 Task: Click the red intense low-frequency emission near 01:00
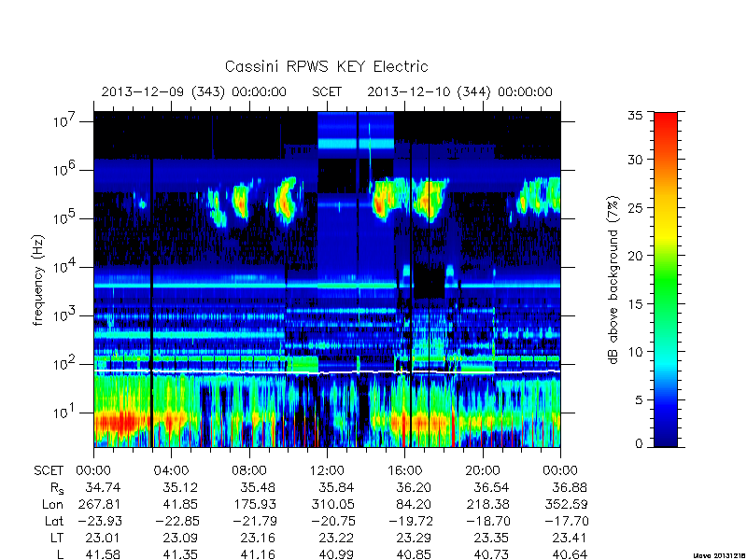[x=121, y=422]
